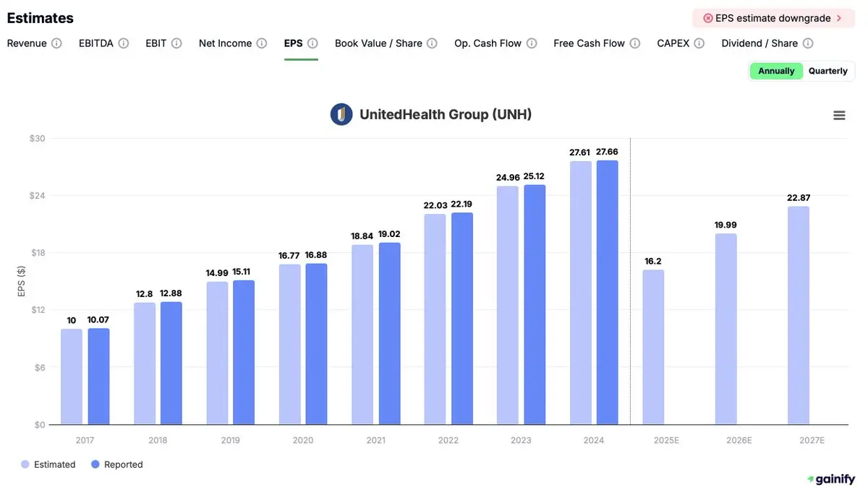Select the Annually view toggle

[x=776, y=71]
